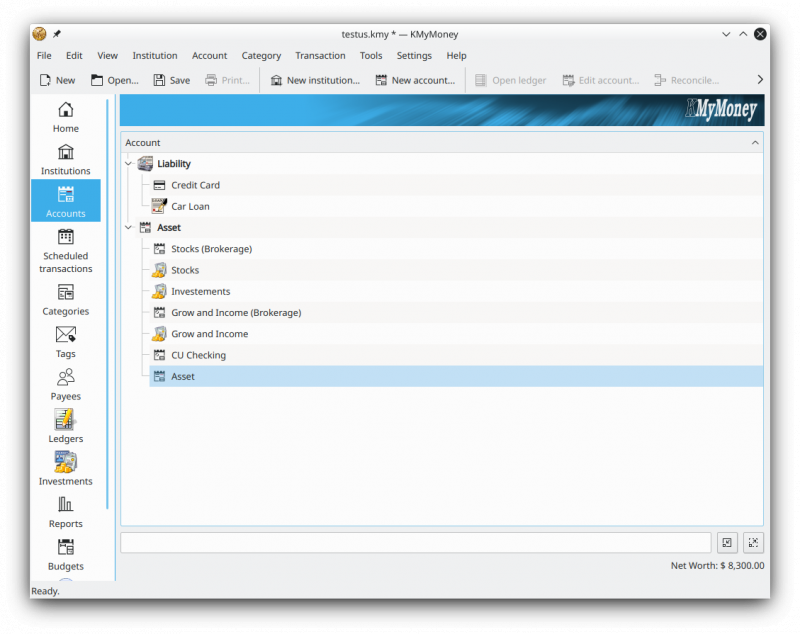
Task: Go to Institutions view in sidebar
Action: 65,159
